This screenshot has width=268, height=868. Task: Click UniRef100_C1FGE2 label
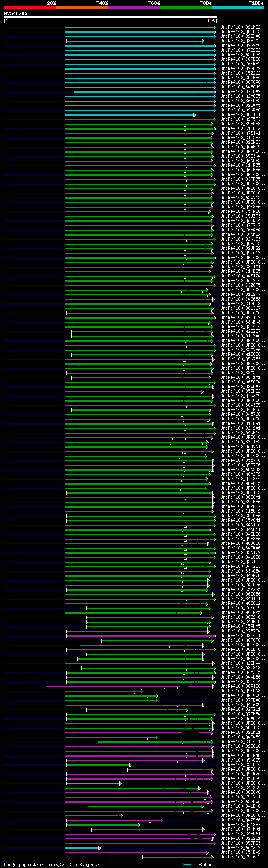point(240,128)
